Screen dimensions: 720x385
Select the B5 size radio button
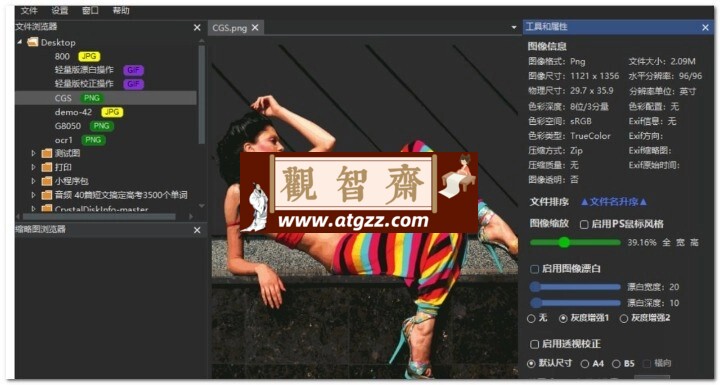click(x=616, y=363)
